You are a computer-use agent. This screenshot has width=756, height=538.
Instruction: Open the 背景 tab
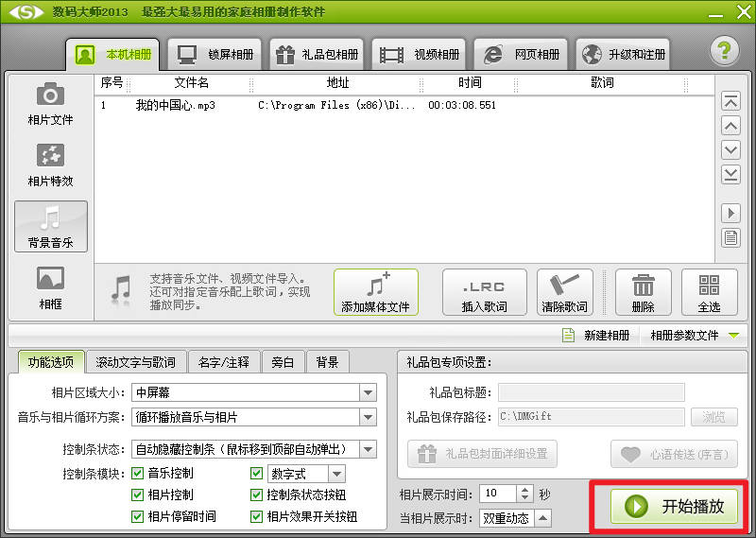click(x=327, y=362)
